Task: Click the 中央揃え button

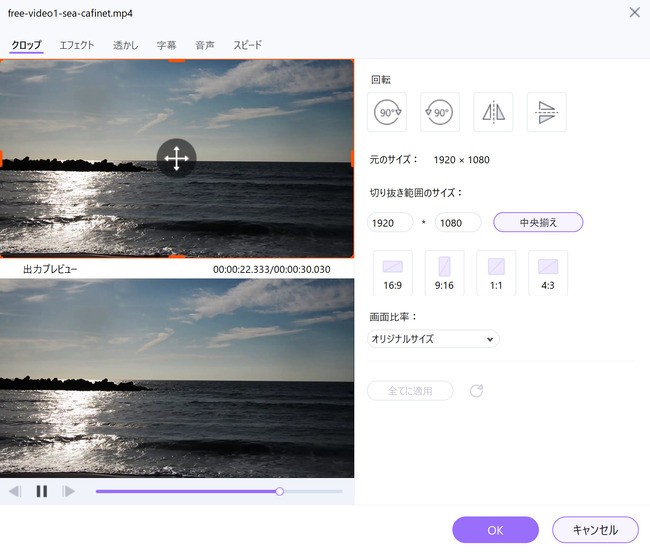Action: [x=538, y=223]
